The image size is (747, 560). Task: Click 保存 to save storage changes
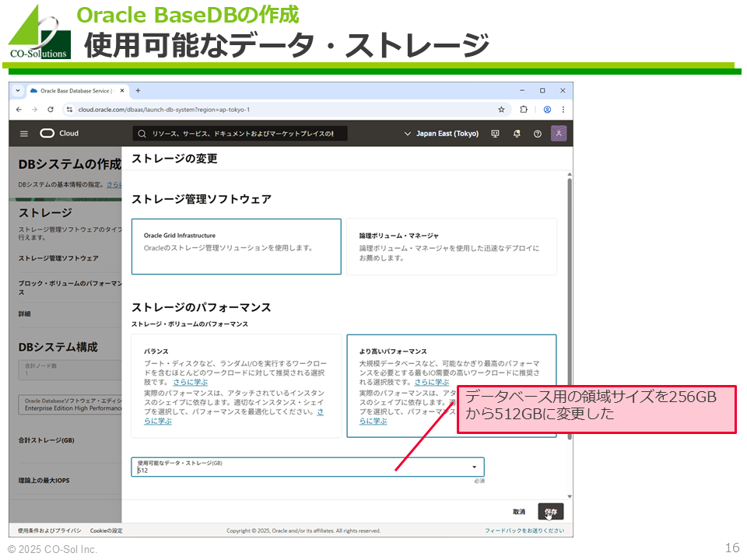[x=551, y=512]
